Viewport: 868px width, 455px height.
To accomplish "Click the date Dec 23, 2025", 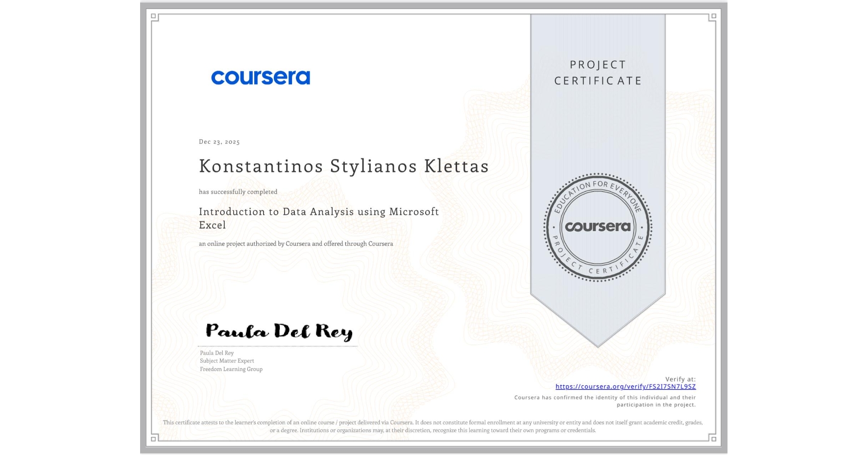I will [219, 142].
